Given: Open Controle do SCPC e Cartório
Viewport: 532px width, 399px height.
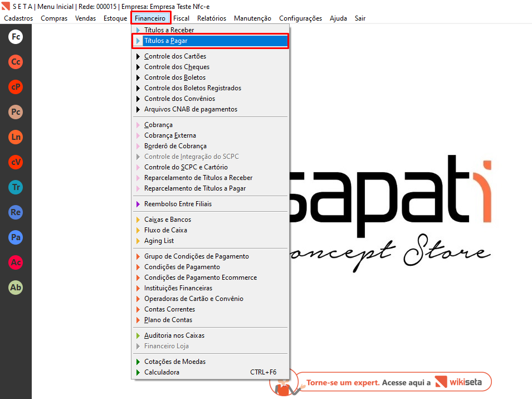Looking at the screenshot, I should [x=211, y=167].
